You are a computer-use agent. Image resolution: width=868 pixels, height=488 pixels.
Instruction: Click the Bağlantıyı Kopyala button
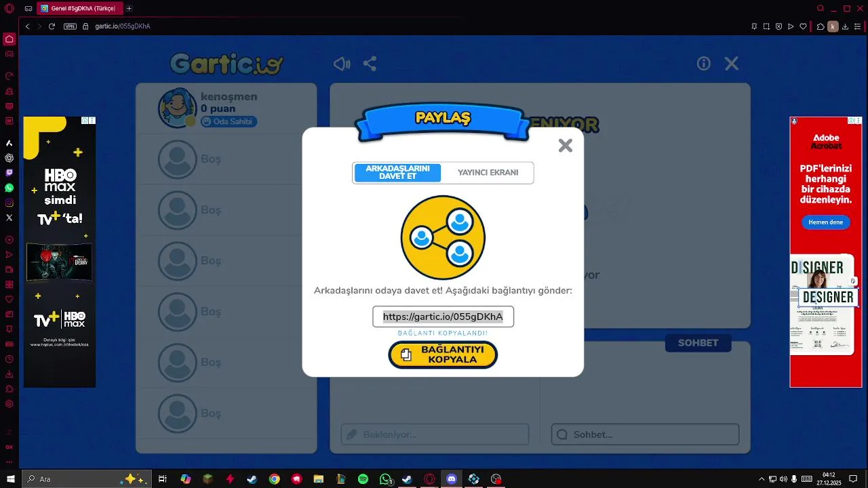click(443, 354)
